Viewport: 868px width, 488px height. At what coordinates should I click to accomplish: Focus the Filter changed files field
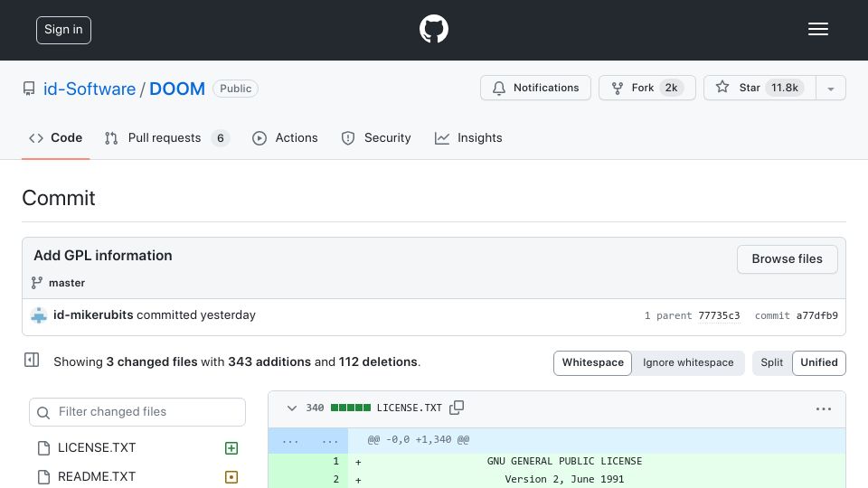(137, 412)
